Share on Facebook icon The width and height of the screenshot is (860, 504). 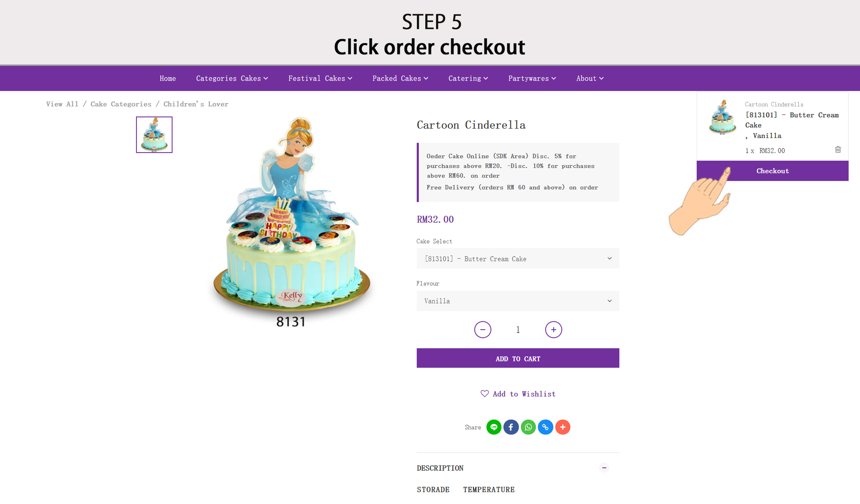[x=511, y=427]
